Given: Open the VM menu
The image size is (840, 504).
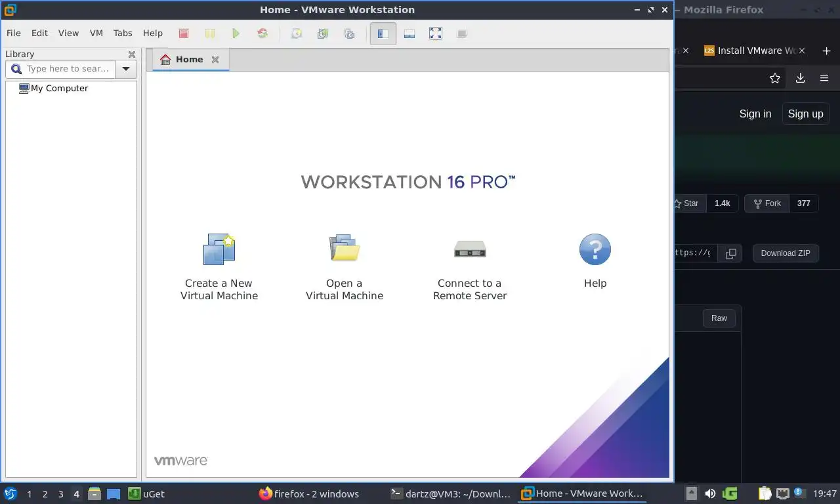Looking at the screenshot, I should point(96,33).
